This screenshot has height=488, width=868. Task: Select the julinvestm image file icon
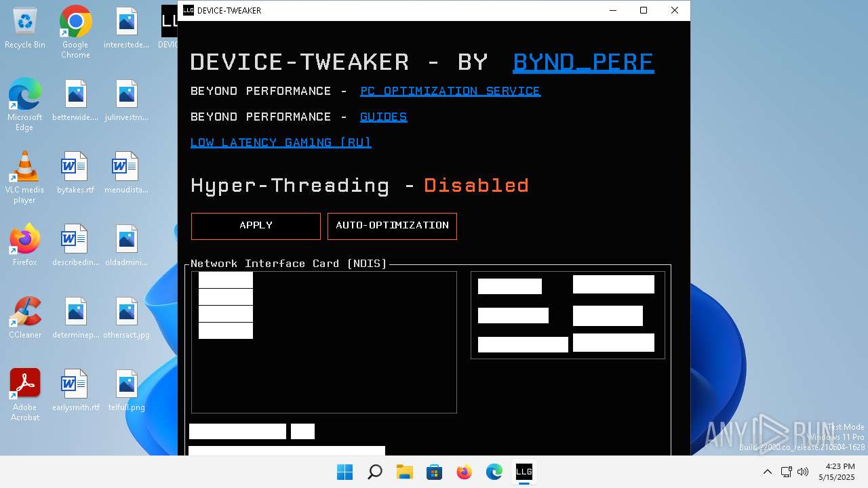(x=127, y=100)
